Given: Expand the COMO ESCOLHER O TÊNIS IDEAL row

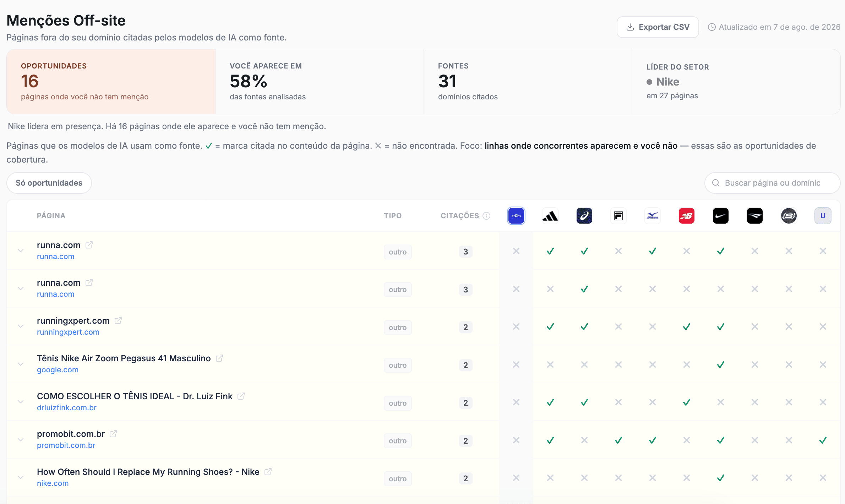Looking at the screenshot, I should coord(21,402).
